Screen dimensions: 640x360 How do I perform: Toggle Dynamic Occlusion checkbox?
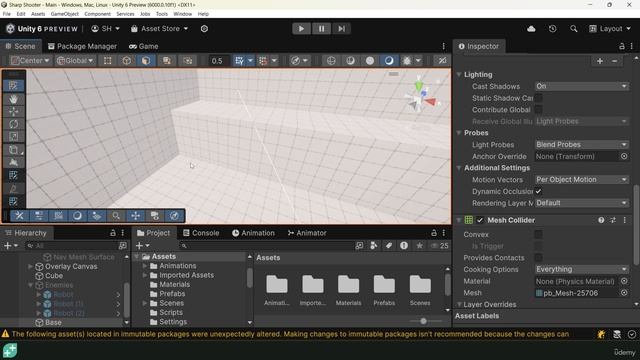(x=538, y=191)
